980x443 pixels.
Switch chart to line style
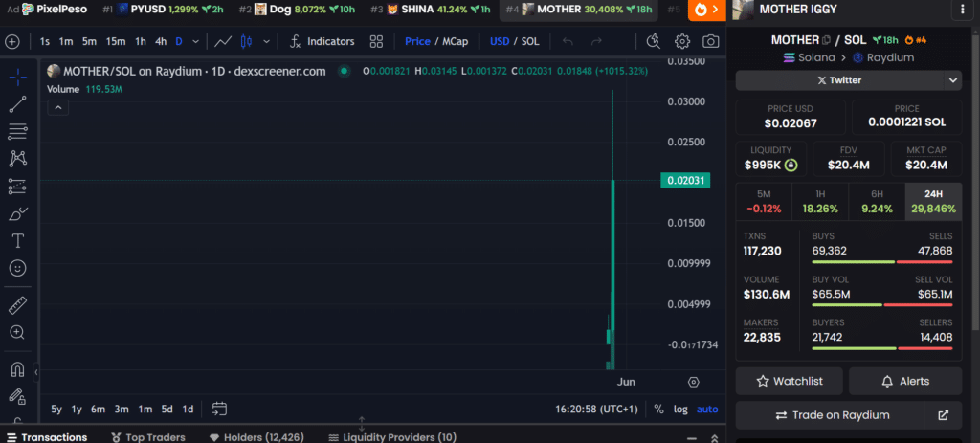click(223, 42)
